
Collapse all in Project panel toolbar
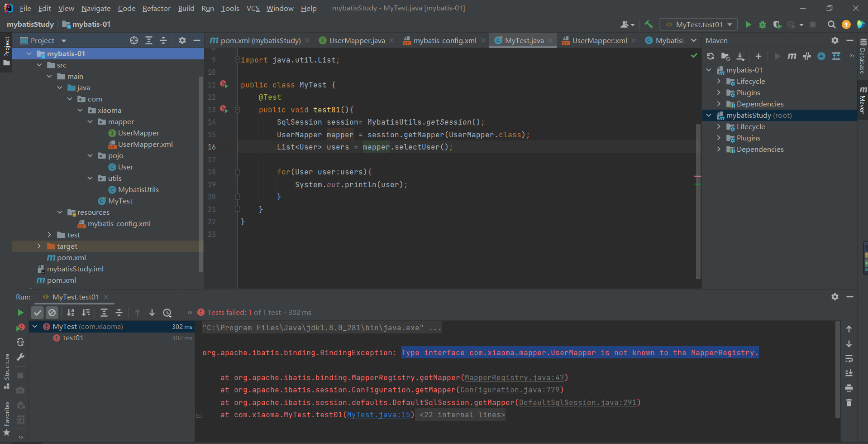coord(163,40)
